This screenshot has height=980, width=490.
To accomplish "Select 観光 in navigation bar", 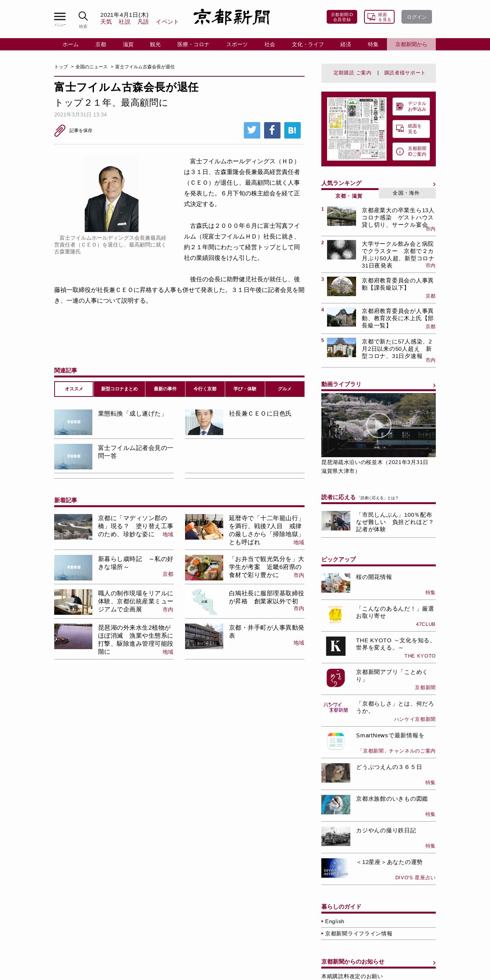I will click(x=155, y=44).
